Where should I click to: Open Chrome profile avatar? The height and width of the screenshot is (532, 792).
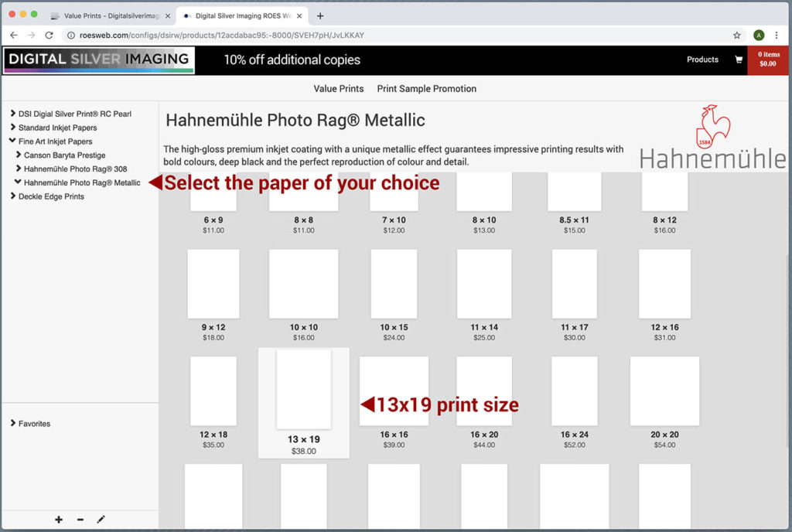[x=759, y=36]
